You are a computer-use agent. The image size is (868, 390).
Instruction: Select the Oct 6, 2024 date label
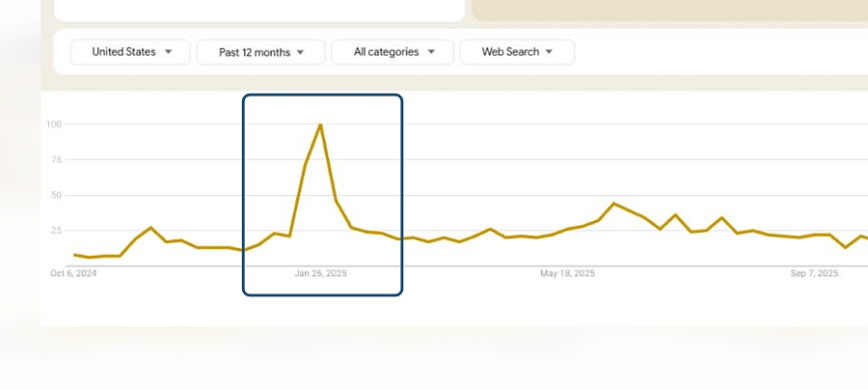(73, 274)
